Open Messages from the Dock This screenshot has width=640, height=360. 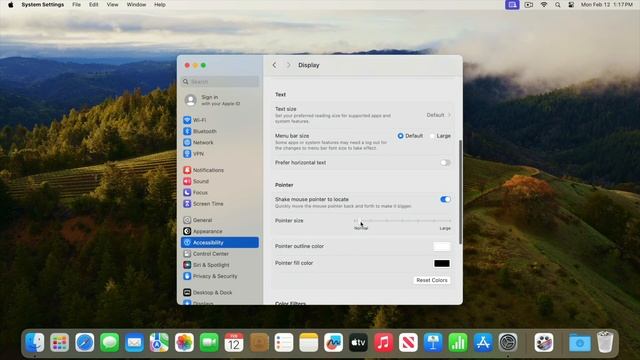(x=109, y=342)
